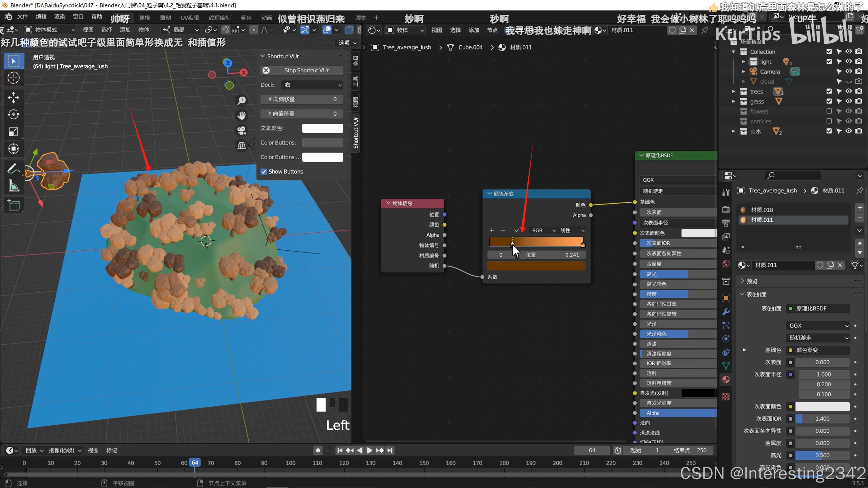Select the Move tool in viewport toolbar
This screenshot has height=488, width=868.
point(14,98)
